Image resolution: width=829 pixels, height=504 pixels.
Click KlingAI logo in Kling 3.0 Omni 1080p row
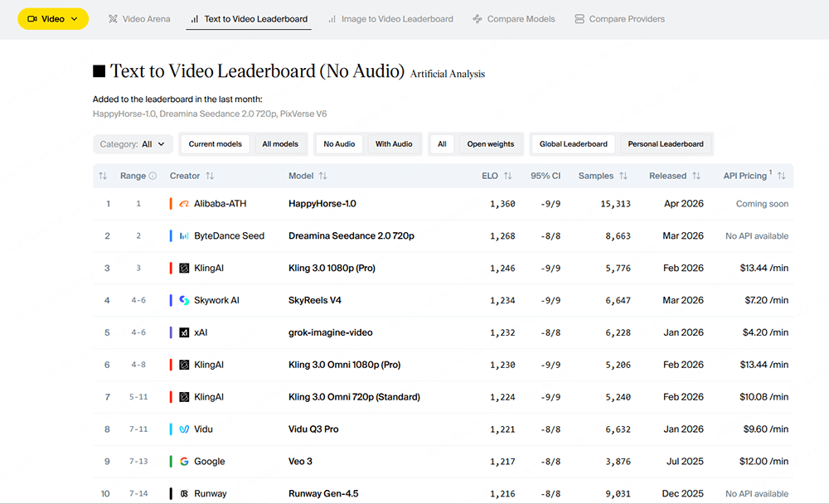pyautogui.click(x=184, y=365)
